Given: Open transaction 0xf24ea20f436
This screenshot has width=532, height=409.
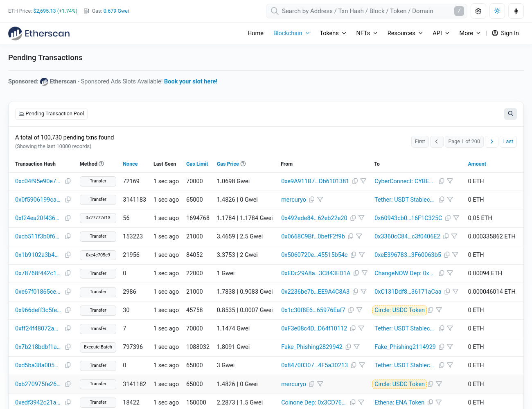Looking at the screenshot, I should pos(37,218).
